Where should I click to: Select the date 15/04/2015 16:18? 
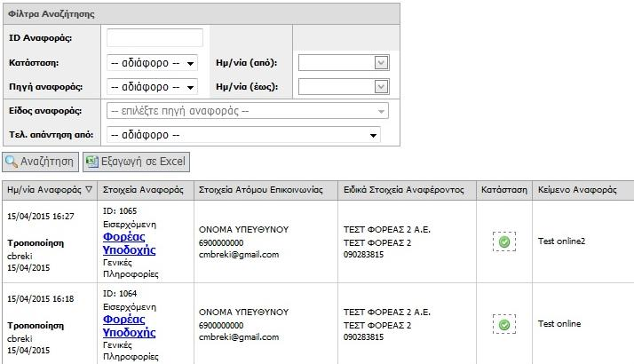pyautogui.click(x=41, y=299)
